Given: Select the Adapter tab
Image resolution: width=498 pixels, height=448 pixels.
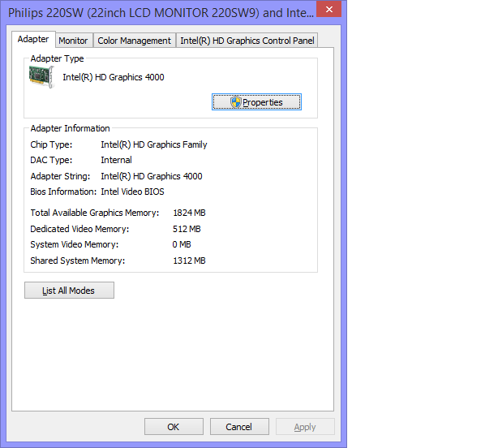Looking at the screenshot, I should point(33,40).
